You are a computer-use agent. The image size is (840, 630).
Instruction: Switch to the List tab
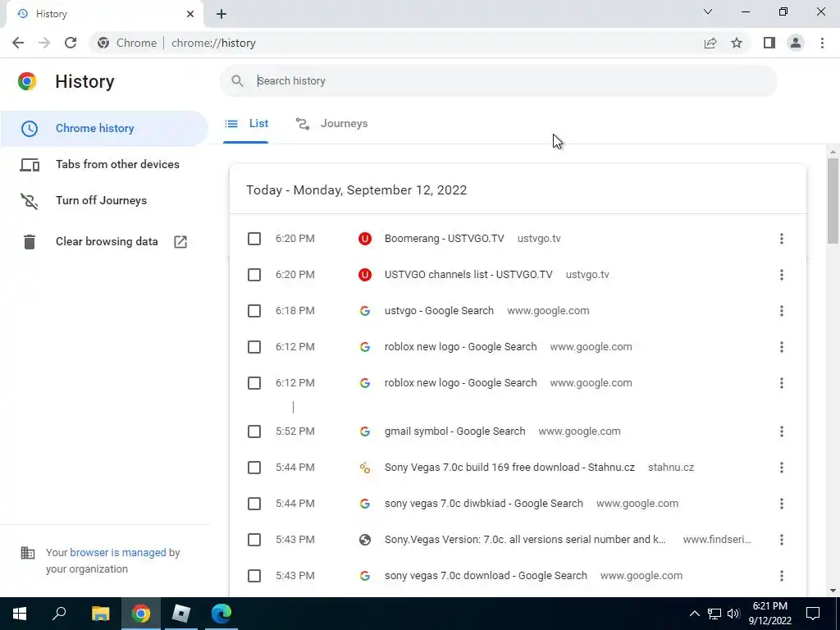(x=246, y=124)
